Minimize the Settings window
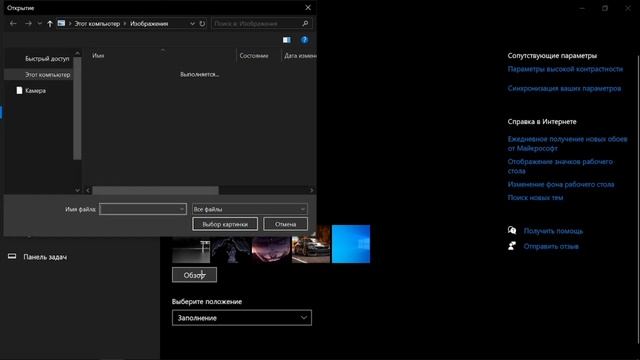 582,8
